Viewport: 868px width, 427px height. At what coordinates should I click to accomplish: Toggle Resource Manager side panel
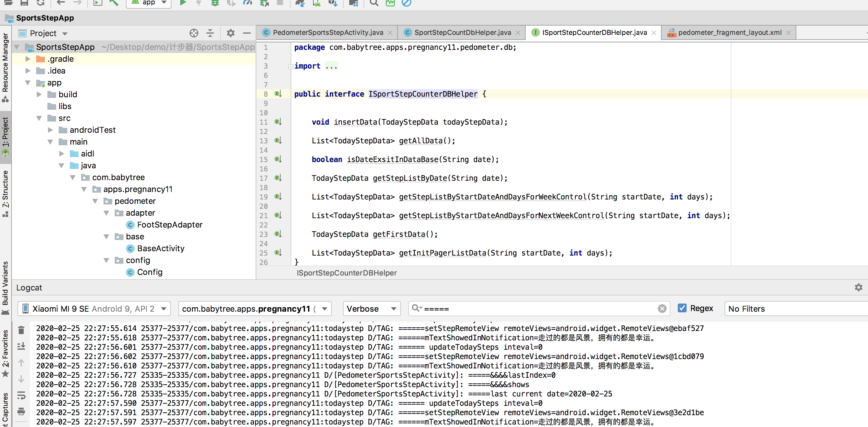(x=5, y=67)
